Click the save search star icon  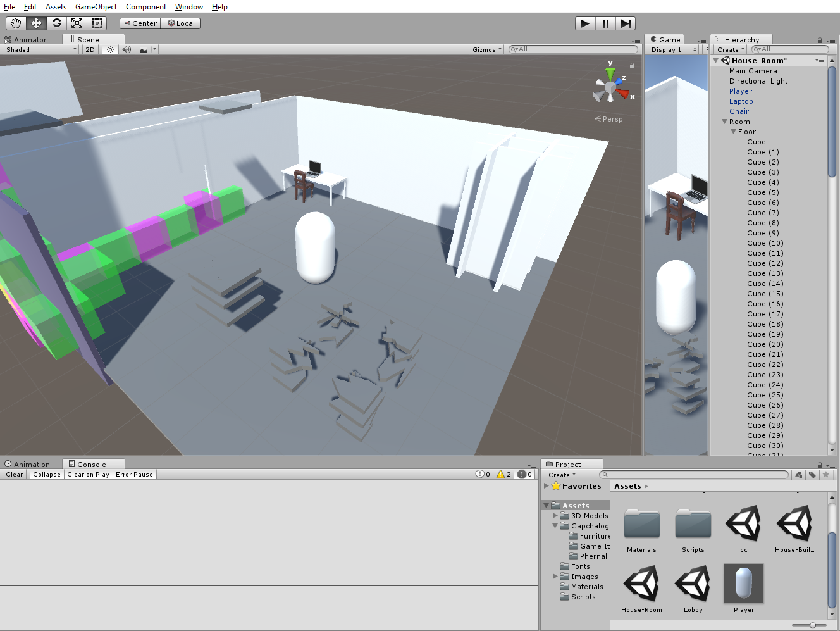(825, 475)
